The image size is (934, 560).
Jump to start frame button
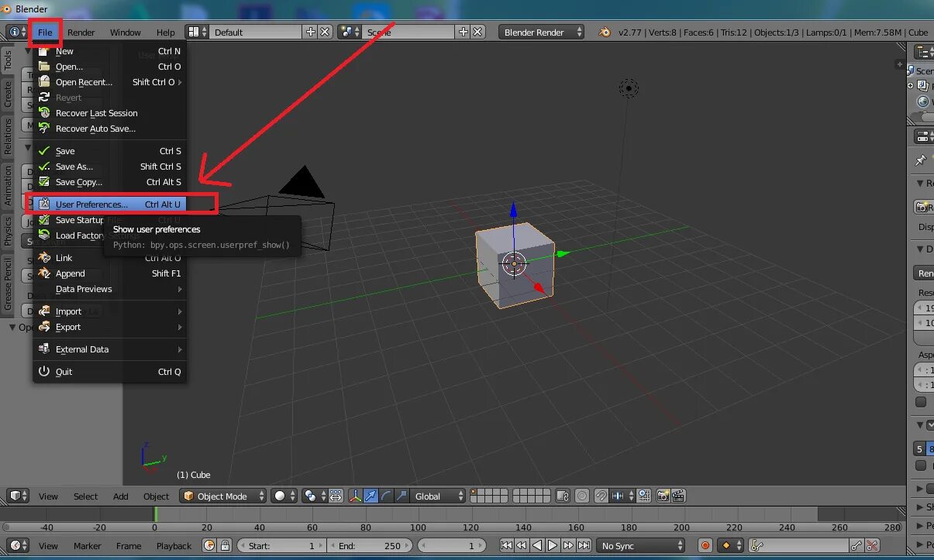(506, 546)
